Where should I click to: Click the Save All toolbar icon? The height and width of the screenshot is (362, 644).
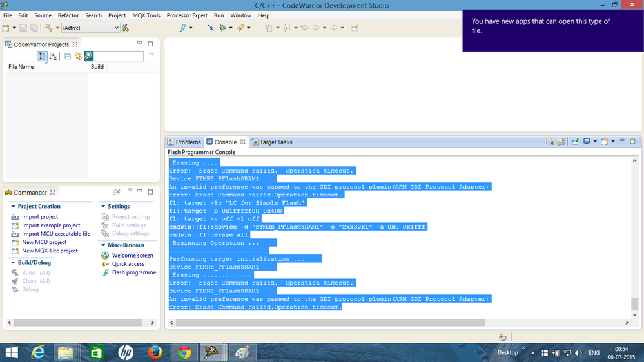point(34,28)
